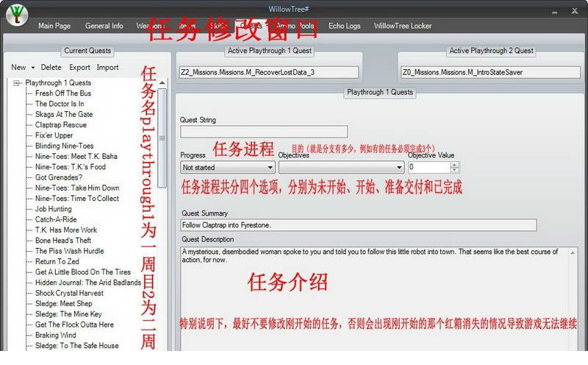
Task: Select the Got Grenades? quest
Action: point(59,177)
